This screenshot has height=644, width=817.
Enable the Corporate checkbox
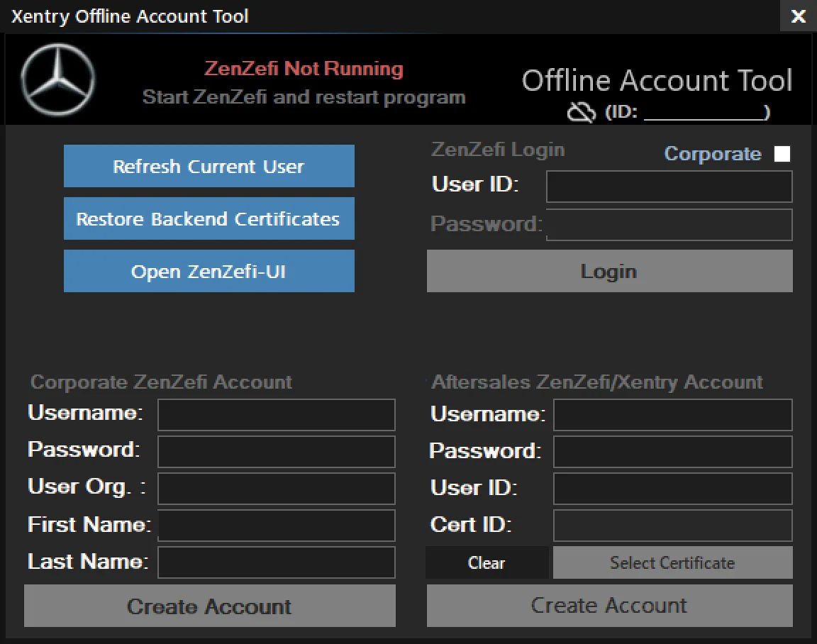coord(782,153)
